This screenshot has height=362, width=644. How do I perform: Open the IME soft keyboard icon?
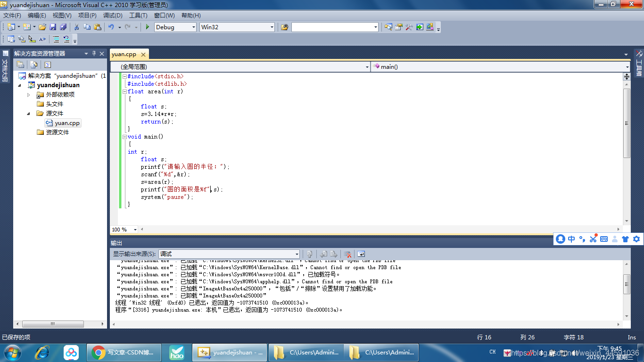point(604,239)
